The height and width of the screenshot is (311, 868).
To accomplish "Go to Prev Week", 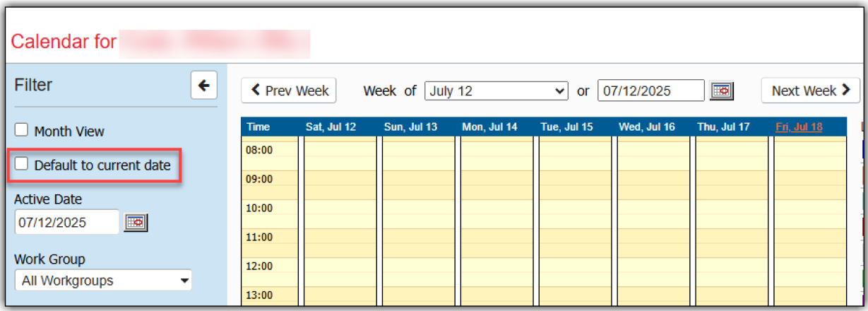I will click(x=289, y=90).
